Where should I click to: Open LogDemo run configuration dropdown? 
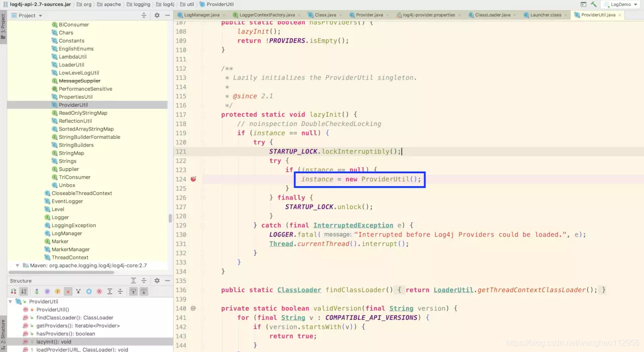click(x=620, y=4)
